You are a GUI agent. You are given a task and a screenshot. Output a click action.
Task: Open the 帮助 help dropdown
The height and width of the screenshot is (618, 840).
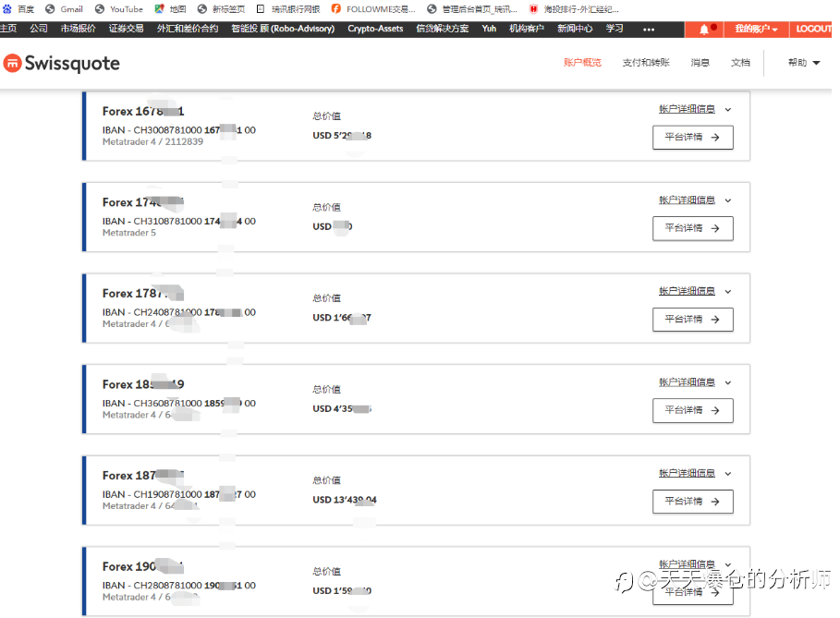tap(804, 63)
